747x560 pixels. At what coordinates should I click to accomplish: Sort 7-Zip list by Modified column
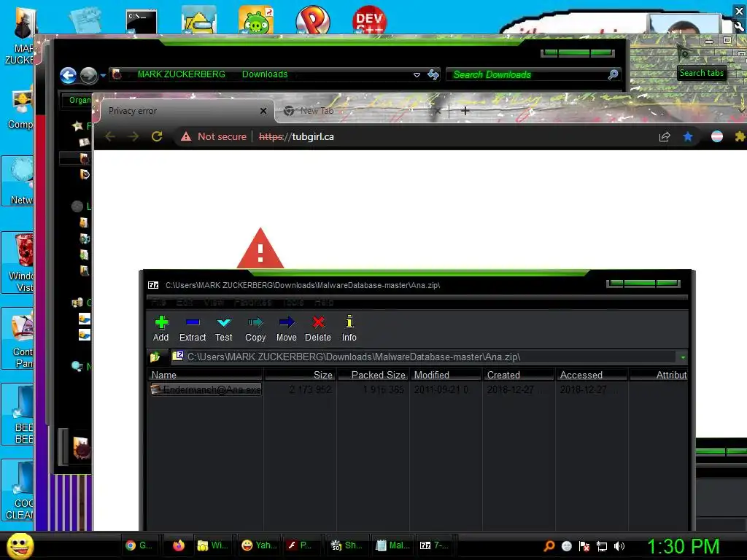click(446, 376)
